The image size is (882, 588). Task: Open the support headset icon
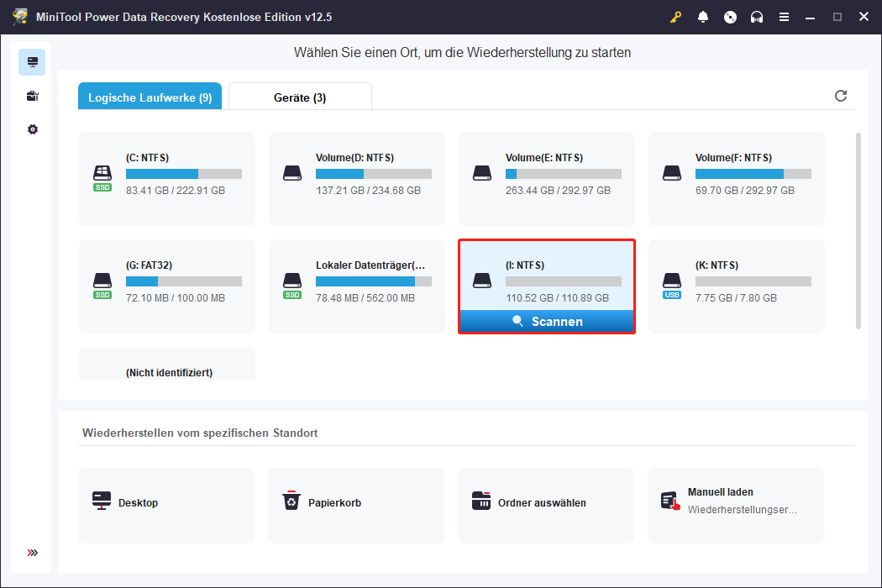click(757, 17)
